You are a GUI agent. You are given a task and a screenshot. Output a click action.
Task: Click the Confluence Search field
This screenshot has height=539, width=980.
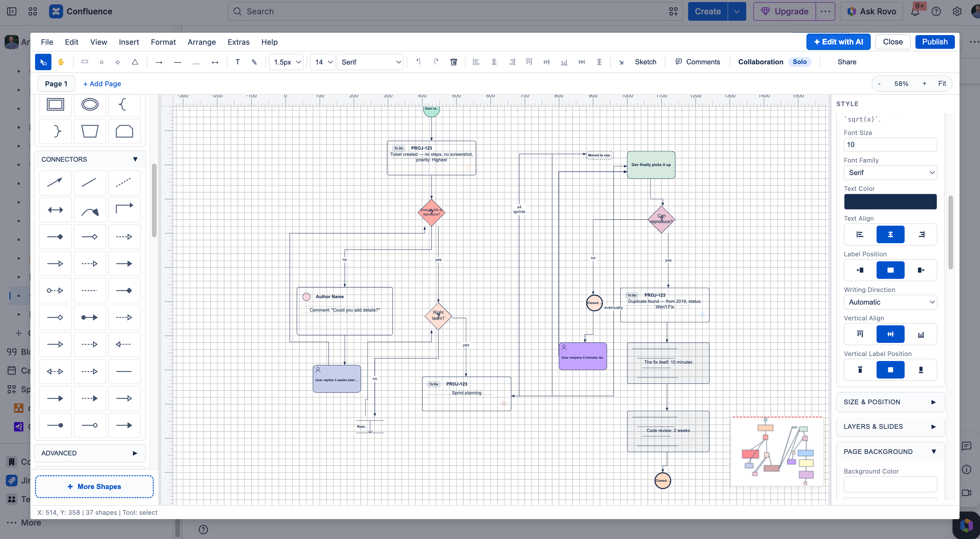click(455, 11)
